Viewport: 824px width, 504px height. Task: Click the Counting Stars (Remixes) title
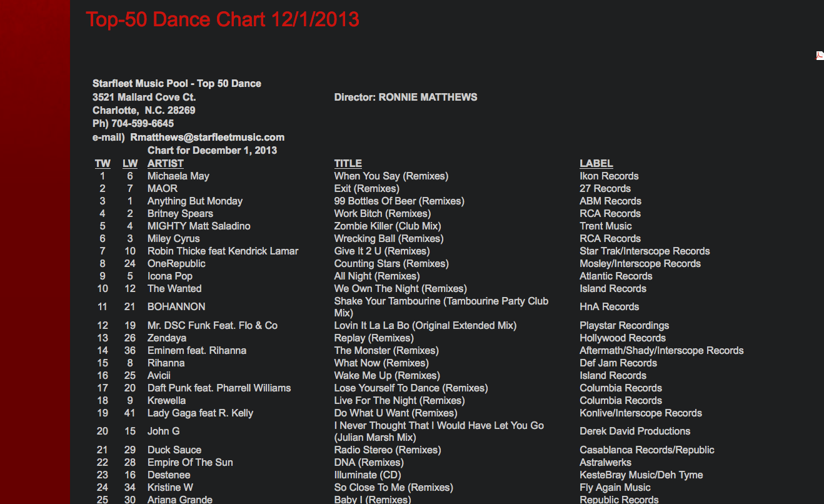pyautogui.click(x=391, y=264)
